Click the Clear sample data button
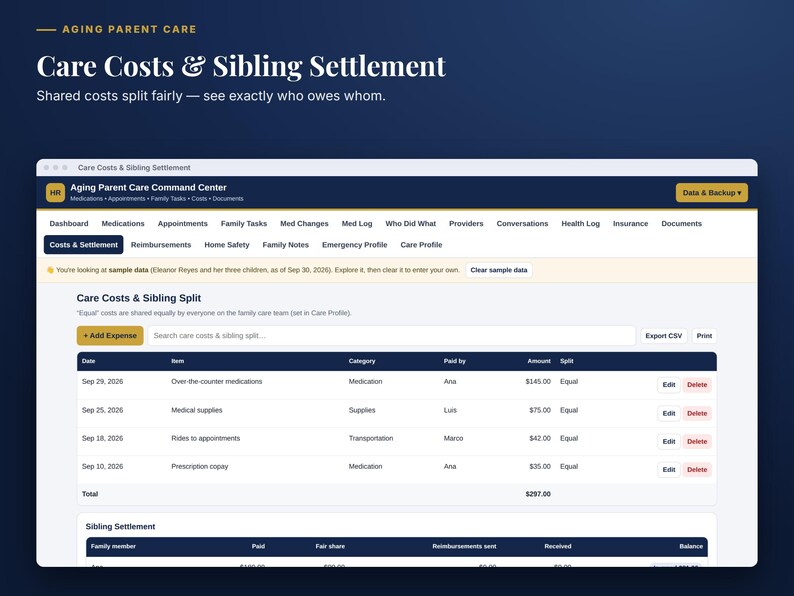The height and width of the screenshot is (596, 794). pos(499,270)
